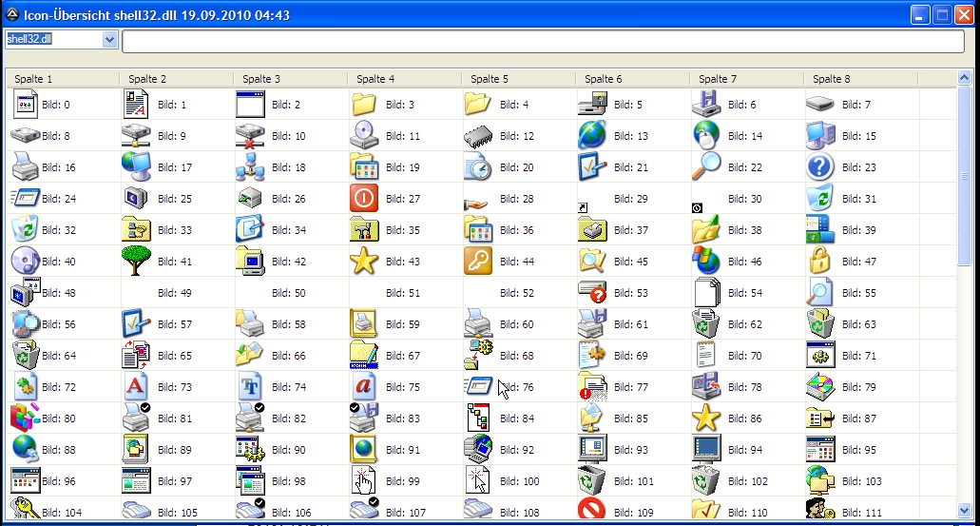Open the shell32.dll file dropdown
This screenshot has height=526, width=980.
tap(109, 40)
